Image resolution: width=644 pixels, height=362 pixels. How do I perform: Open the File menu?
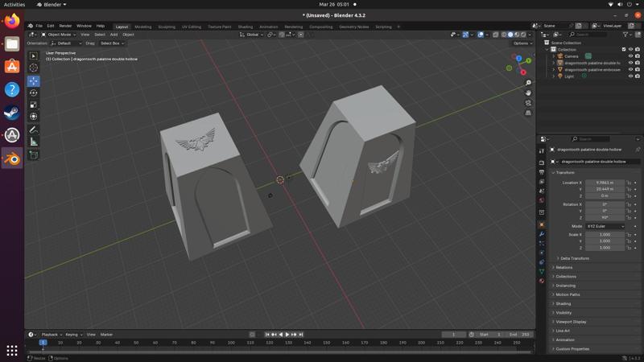click(39, 26)
